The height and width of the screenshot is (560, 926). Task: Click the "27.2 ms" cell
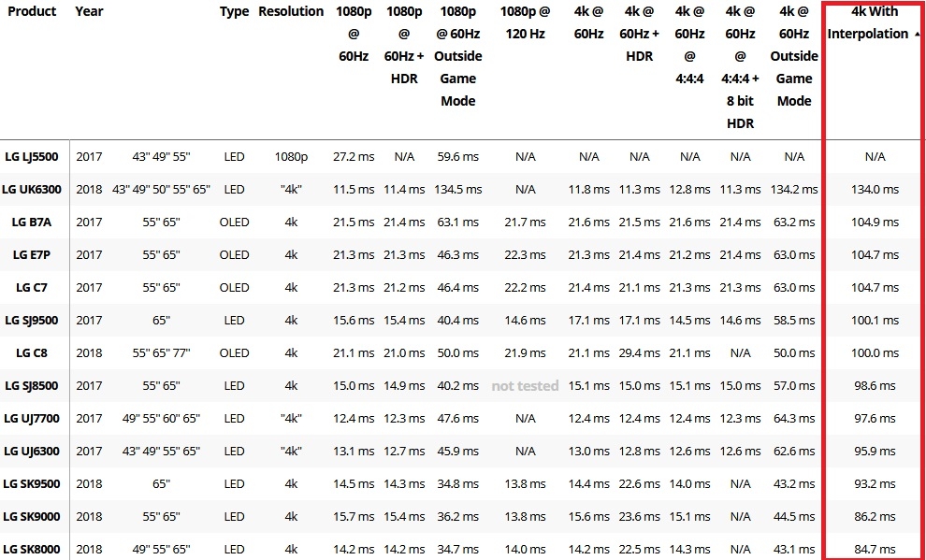[x=354, y=156]
